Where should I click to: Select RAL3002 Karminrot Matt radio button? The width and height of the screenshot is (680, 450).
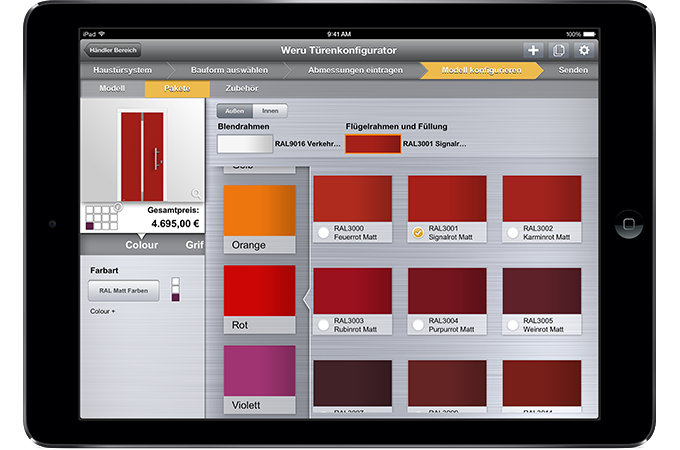(513, 232)
